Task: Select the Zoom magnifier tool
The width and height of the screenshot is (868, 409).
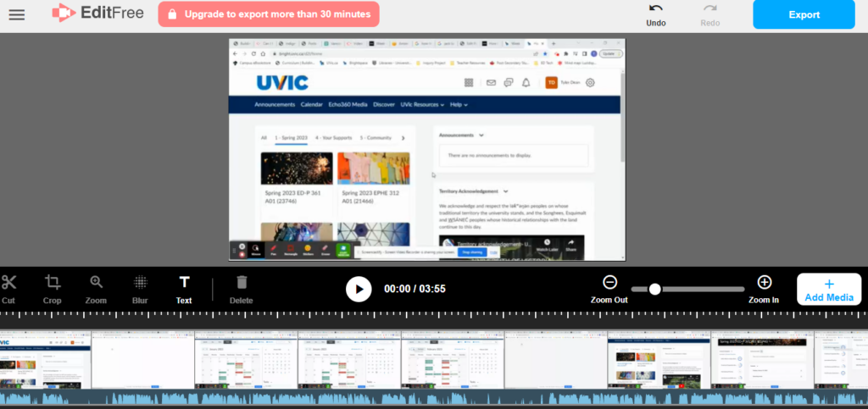Action: [97, 289]
